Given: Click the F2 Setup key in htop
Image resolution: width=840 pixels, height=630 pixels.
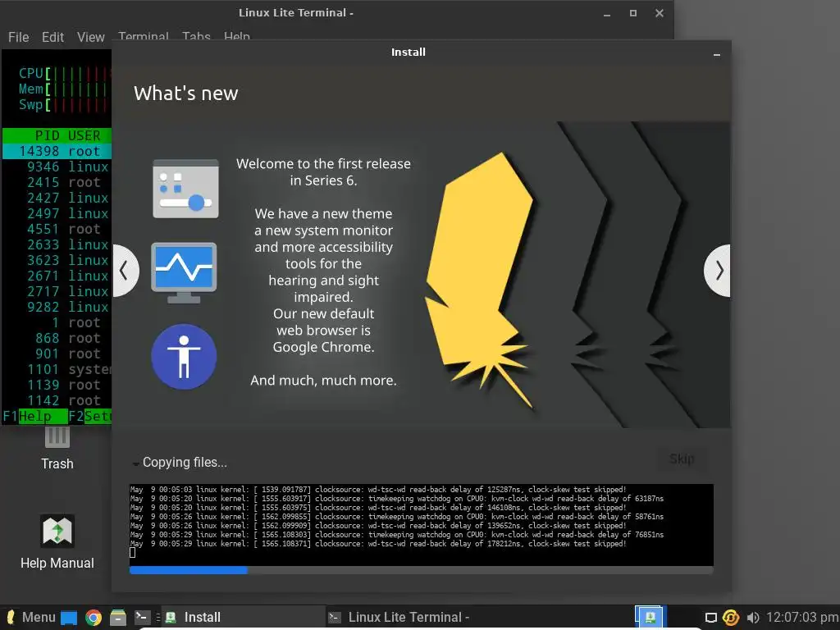Looking at the screenshot, I should tap(89, 416).
